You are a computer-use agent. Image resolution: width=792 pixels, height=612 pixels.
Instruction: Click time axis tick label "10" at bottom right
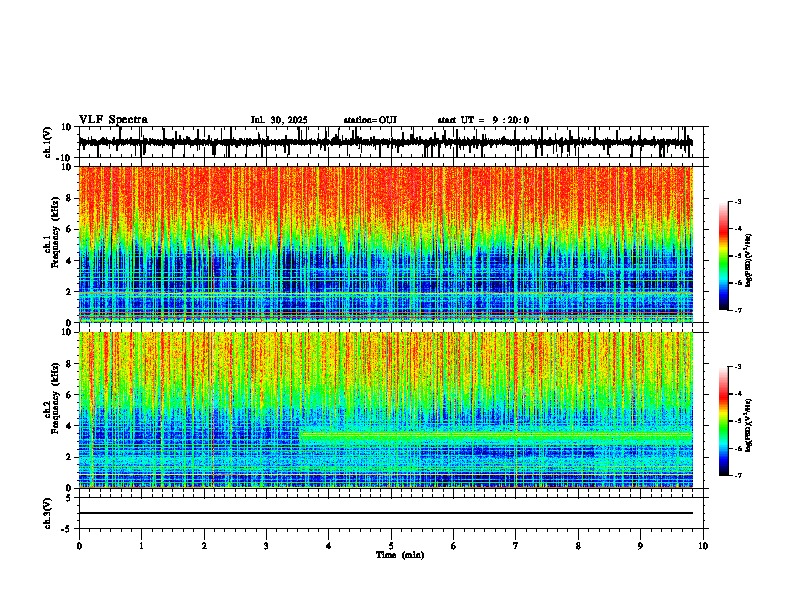[x=703, y=546]
